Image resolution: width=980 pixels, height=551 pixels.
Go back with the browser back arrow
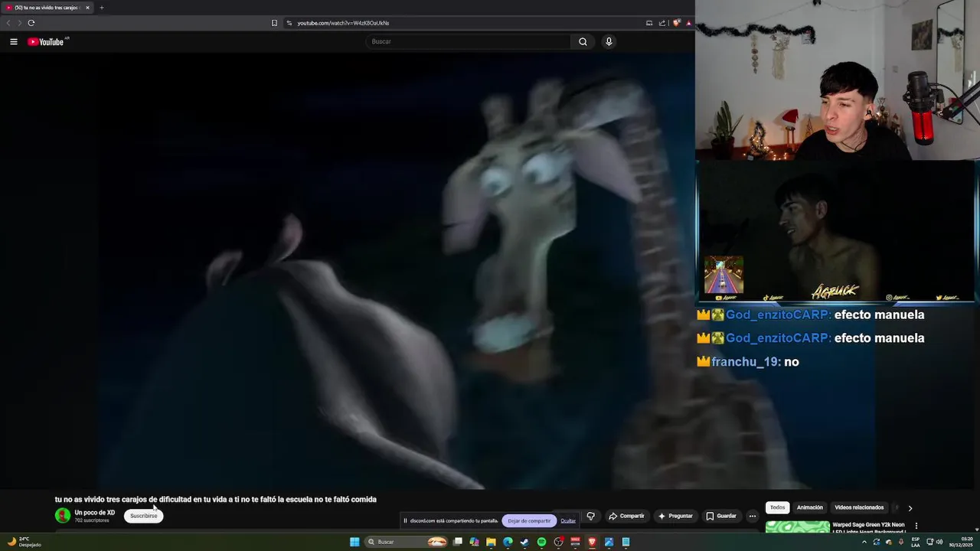coord(8,23)
